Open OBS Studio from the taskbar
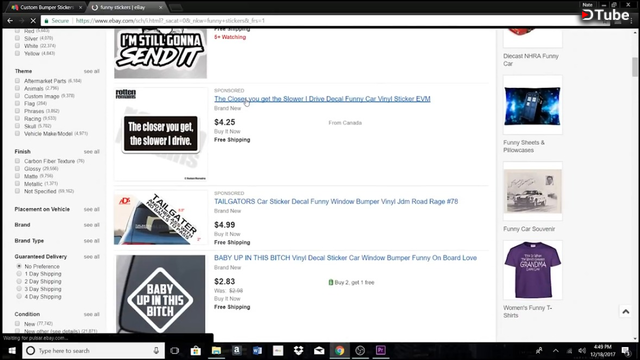 coord(360,351)
